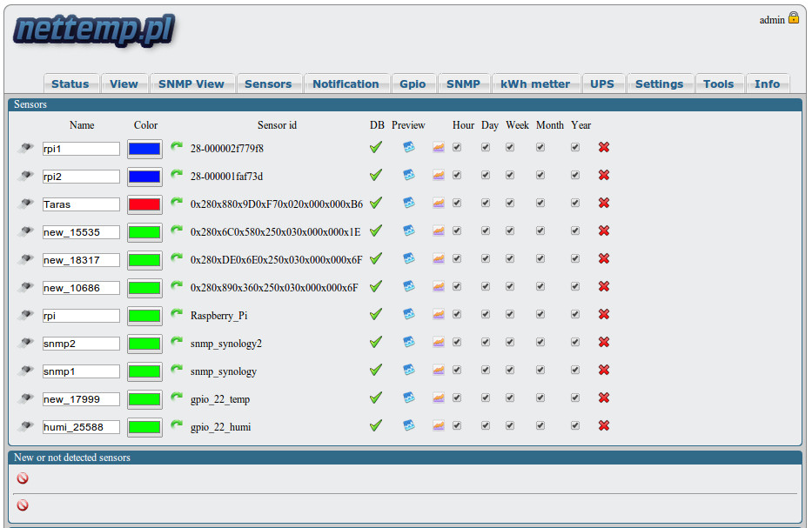This screenshot has height=528, width=812.
Task: Click sensor id text snmp_synology
Action: tap(223, 371)
